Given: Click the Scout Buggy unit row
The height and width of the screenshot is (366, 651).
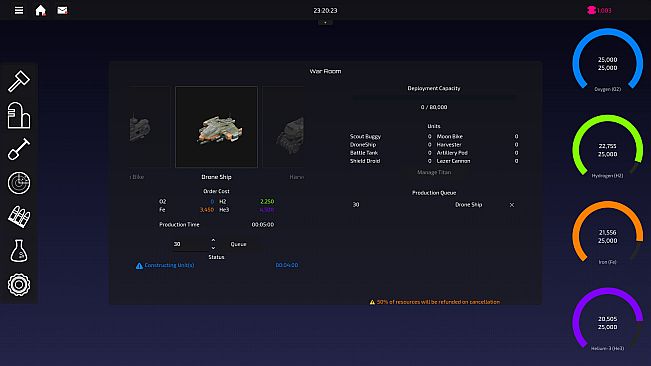Looking at the screenshot, I should [x=390, y=137].
